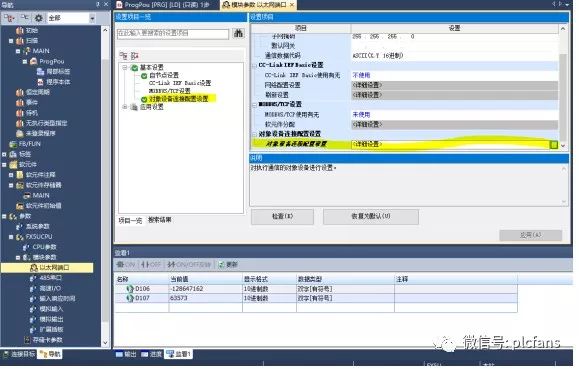
Task: Collapse MODBUS/TCP设置 group in settings grid
Action: (254, 105)
